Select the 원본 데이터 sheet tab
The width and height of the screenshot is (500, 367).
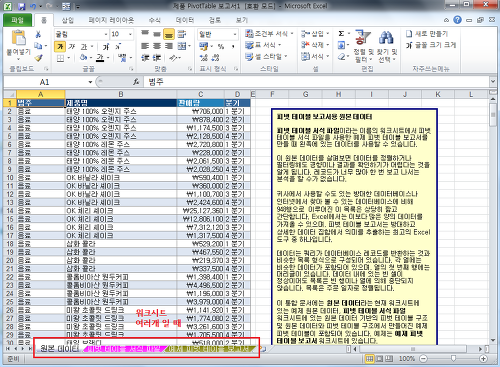click(60, 349)
